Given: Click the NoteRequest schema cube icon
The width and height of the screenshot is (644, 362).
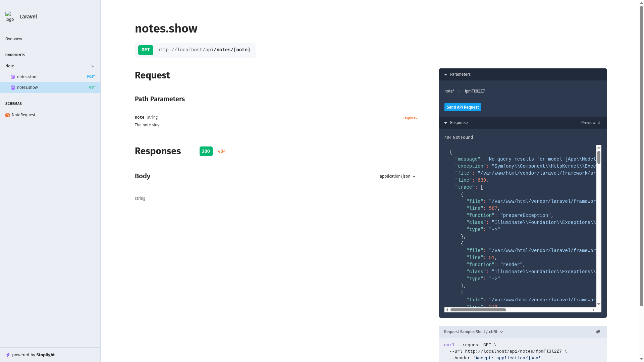Looking at the screenshot, I should (x=8, y=115).
